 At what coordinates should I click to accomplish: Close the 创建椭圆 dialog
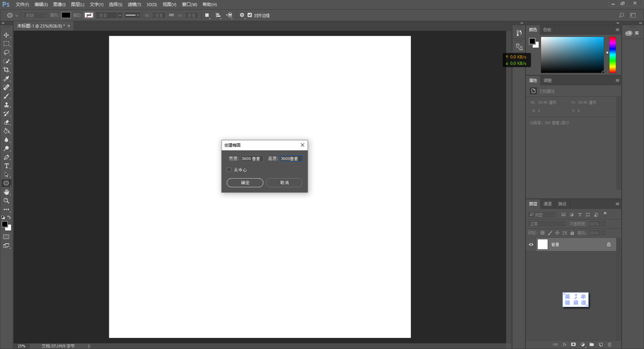click(x=302, y=145)
